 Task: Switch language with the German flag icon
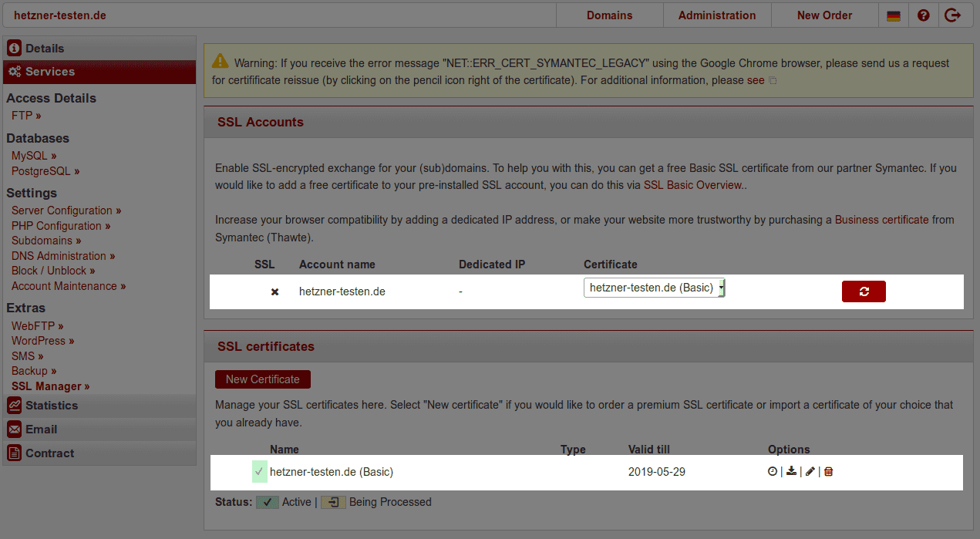pos(893,15)
